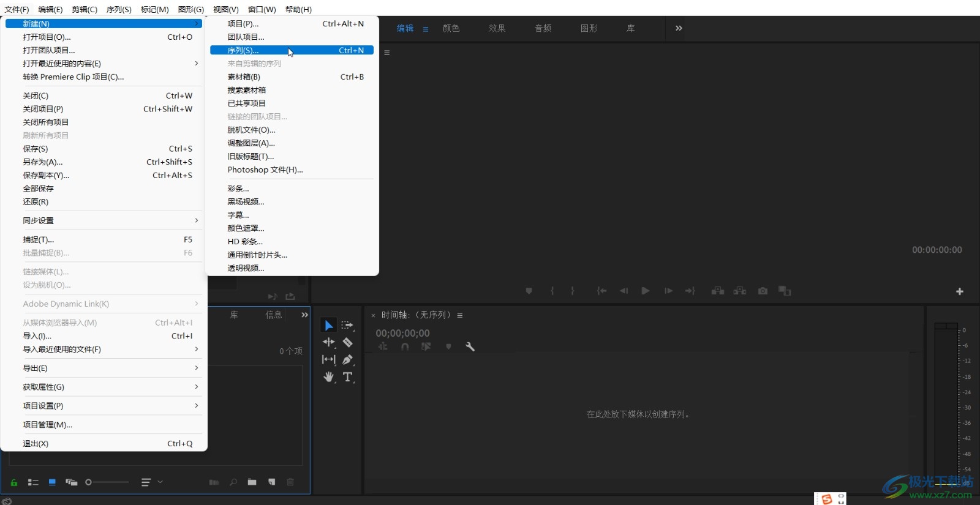This screenshot has height=505, width=980.
Task: Close the timeline panel tab
Action: [x=373, y=315]
